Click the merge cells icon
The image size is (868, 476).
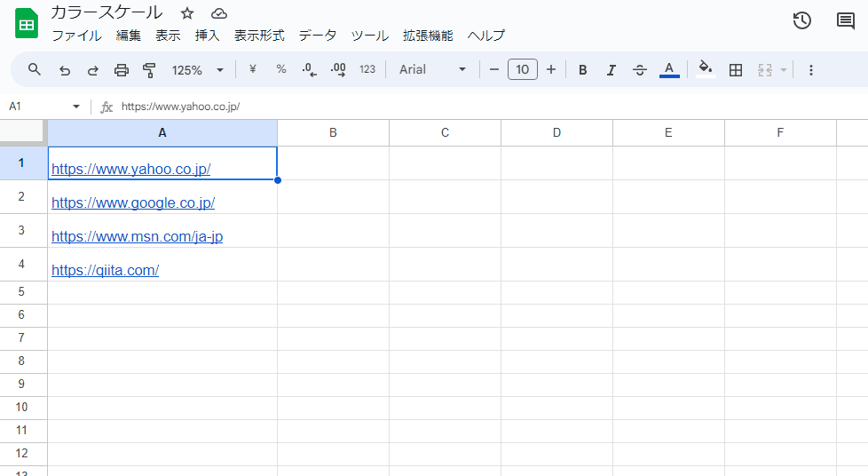pos(765,70)
